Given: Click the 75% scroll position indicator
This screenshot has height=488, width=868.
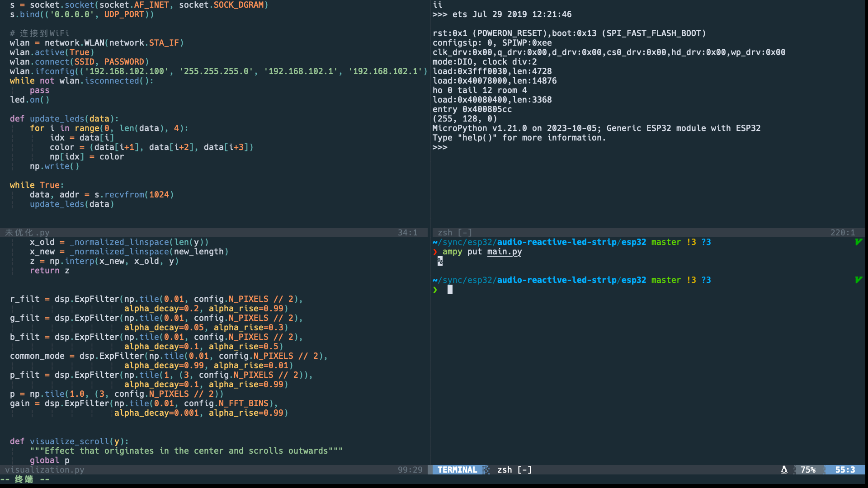Looking at the screenshot, I should (808, 470).
